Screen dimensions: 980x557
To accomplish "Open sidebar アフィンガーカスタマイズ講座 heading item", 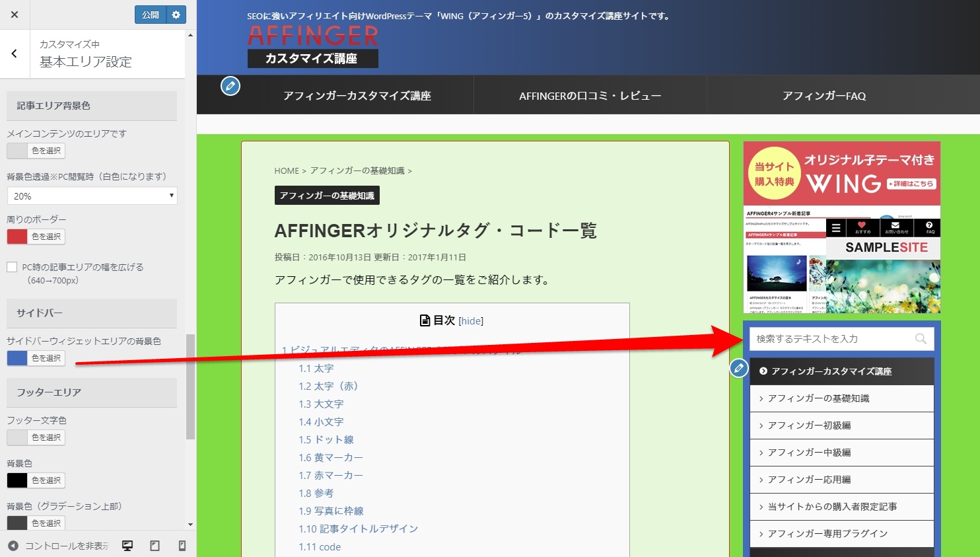I will [x=842, y=371].
